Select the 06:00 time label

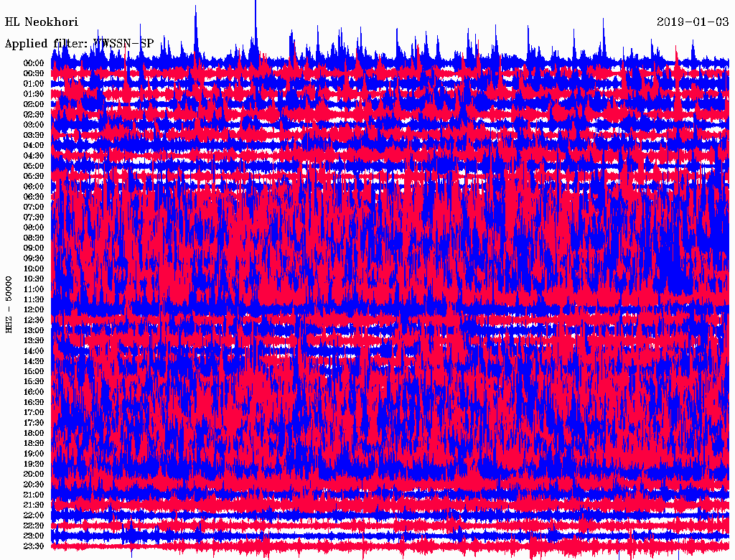33,186
